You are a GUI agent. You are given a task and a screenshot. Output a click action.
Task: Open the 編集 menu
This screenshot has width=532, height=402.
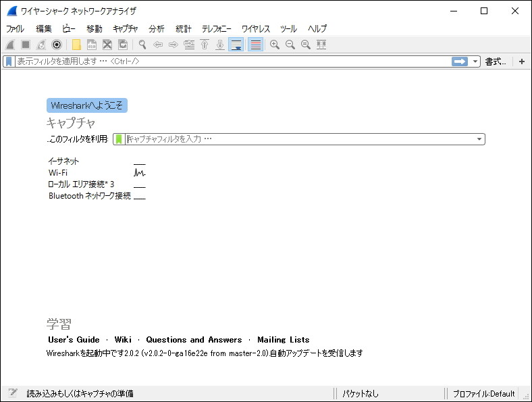coord(44,29)
